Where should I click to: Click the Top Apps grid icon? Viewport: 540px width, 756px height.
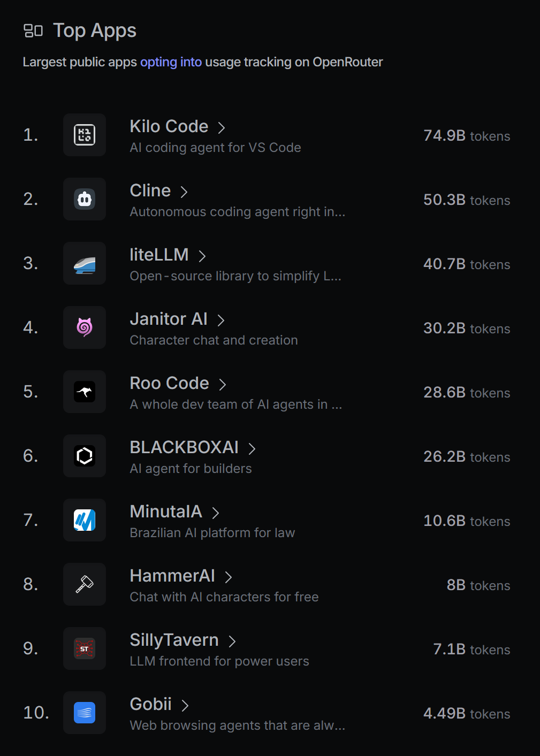point(33,31)
